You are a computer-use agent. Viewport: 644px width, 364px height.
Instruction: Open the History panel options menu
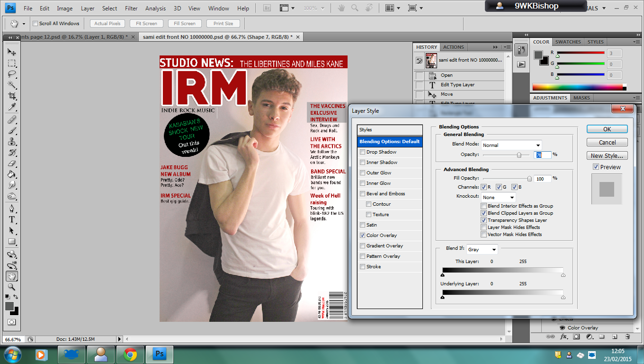coord(507,47)
